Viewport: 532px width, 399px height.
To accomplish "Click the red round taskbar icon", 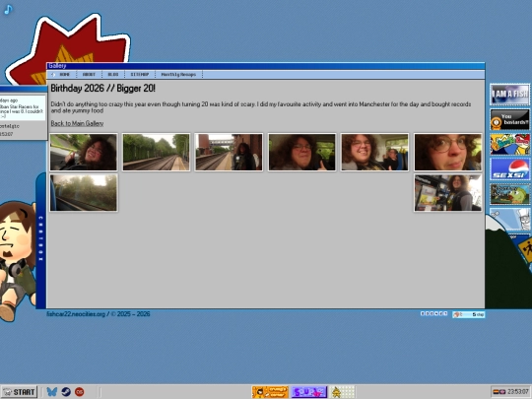I will 80,392.
